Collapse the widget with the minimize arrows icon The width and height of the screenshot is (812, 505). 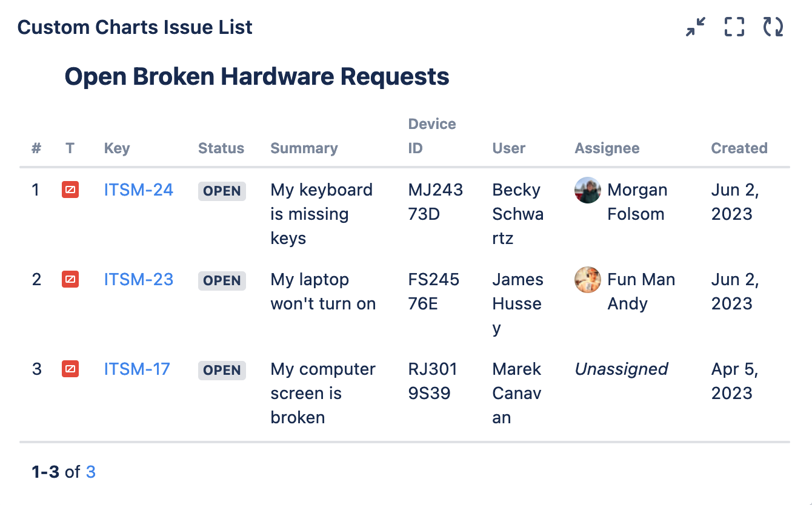coord(695,27)
